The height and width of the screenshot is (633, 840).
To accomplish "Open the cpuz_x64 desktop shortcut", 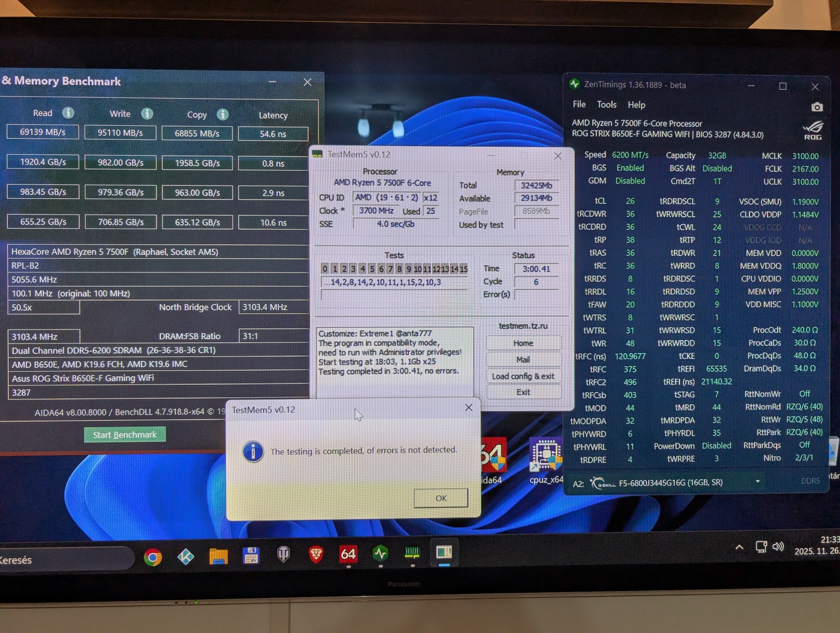I will point(546,460).
